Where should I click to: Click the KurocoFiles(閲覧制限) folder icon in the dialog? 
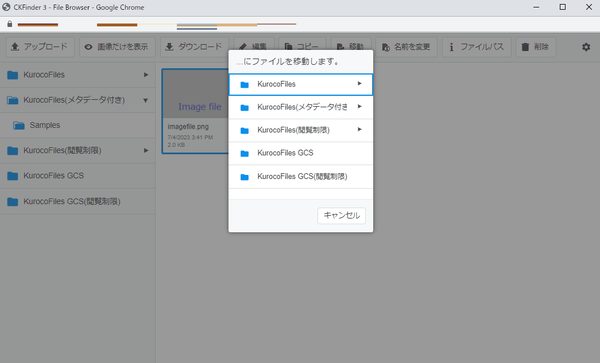pos(245,131)
